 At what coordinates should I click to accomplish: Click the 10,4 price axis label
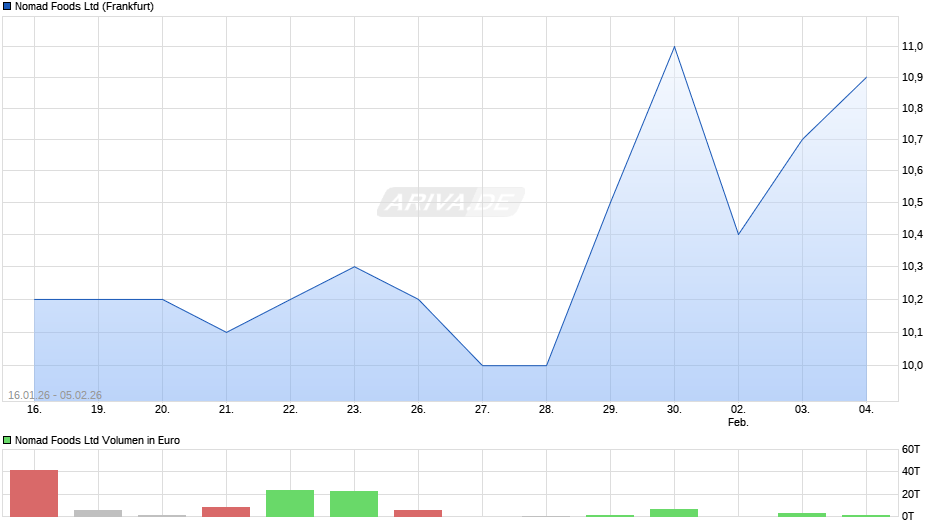(x=912, y=235)
